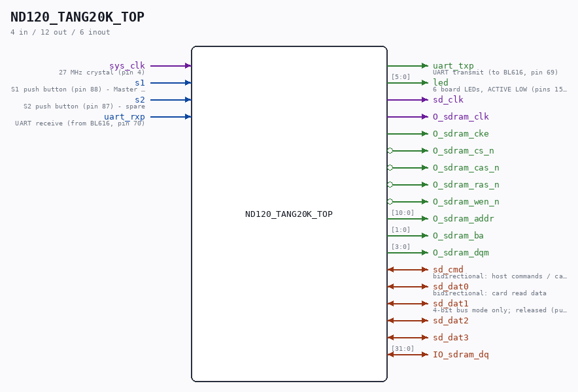578x392 pixels.
Task: Click the led output port label
Action: (441, 82)
